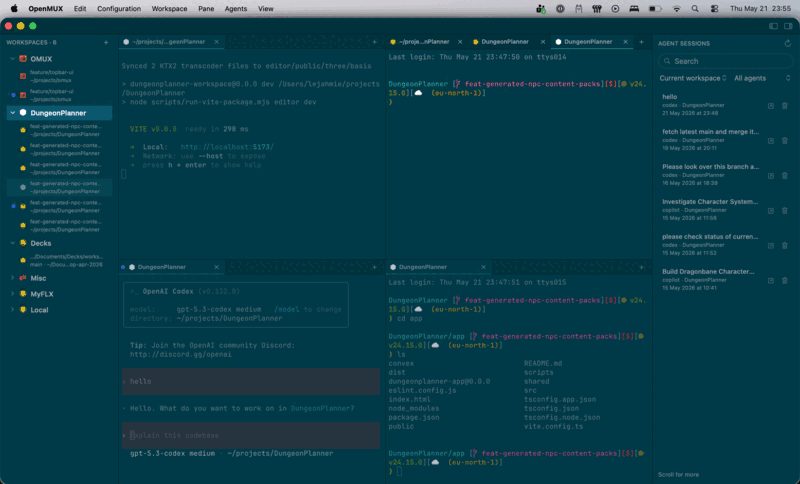Close the ~/proje...nPlanner tab
Screen dimensions: 800x484
[x=460, y=42]
